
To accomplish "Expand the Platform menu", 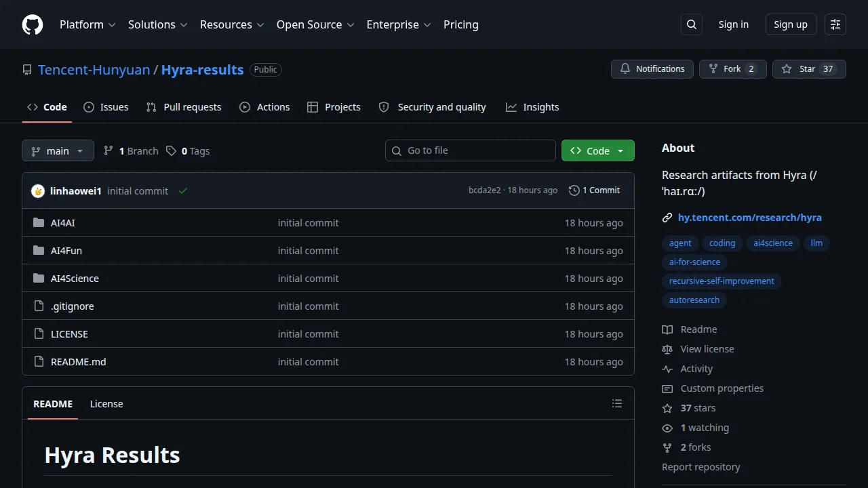I will [x=87, y=24].
